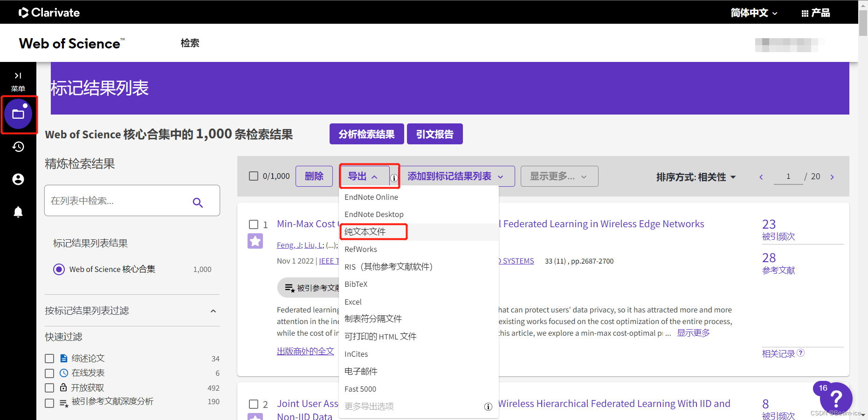868x420 pixels.
Task: Click the 分析检索结果 button
Action: 367,134
